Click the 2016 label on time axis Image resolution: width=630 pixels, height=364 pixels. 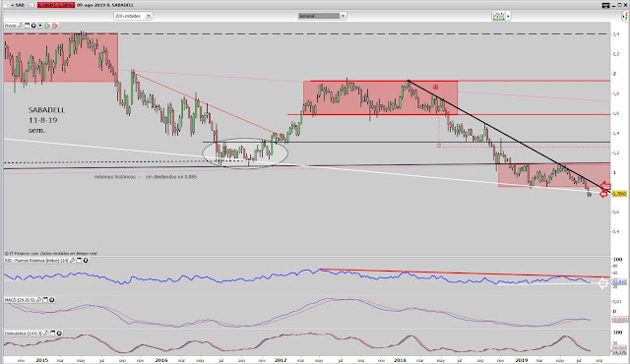coord(160,360)
